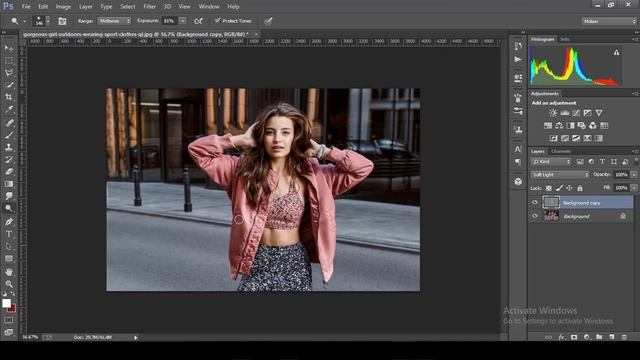Click the background color swatch

(11, 309)
